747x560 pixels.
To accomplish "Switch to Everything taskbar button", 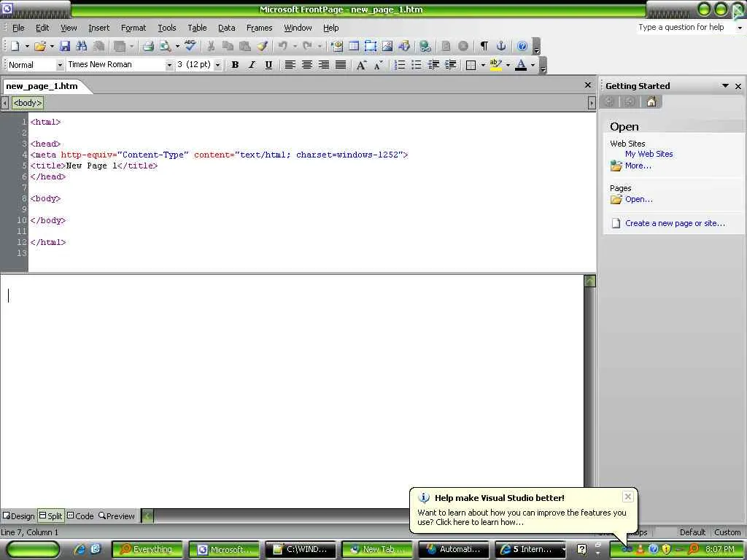I will [x=147, y=549].
